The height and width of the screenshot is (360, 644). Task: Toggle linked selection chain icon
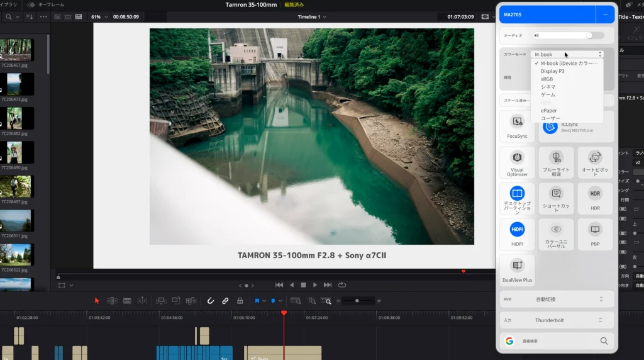point(225,301)
